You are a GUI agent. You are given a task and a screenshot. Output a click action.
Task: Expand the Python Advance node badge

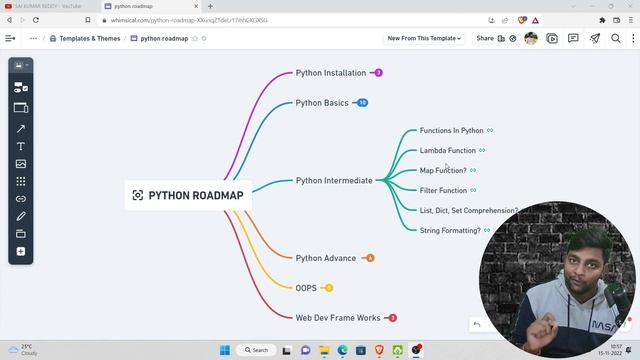tap(370, 258)
